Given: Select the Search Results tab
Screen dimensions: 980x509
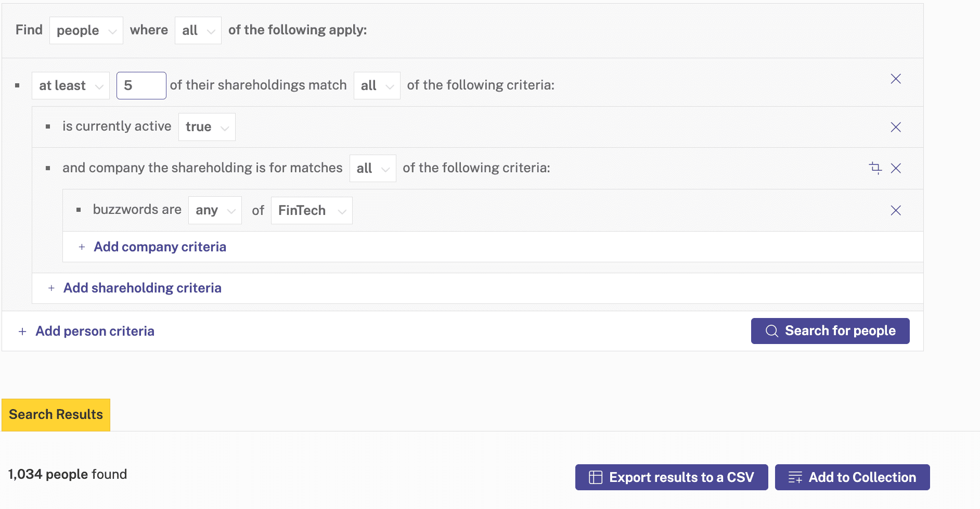Looking at the screenshot, I should click(x=56, y=415).
